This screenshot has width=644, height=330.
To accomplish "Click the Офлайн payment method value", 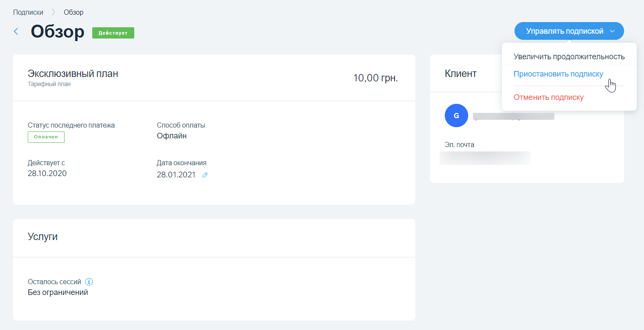I will (x=172, y=136).
